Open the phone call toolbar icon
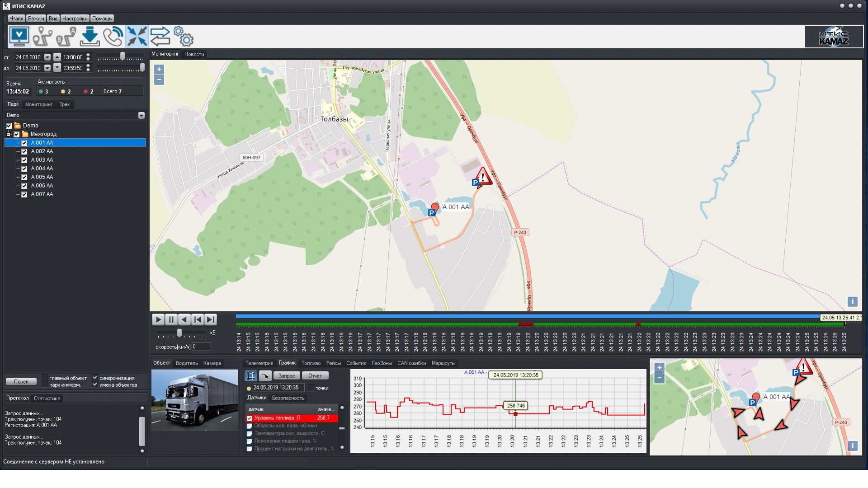Image resolution: width=868 pixels, height=488 pixels. point(113,36)
